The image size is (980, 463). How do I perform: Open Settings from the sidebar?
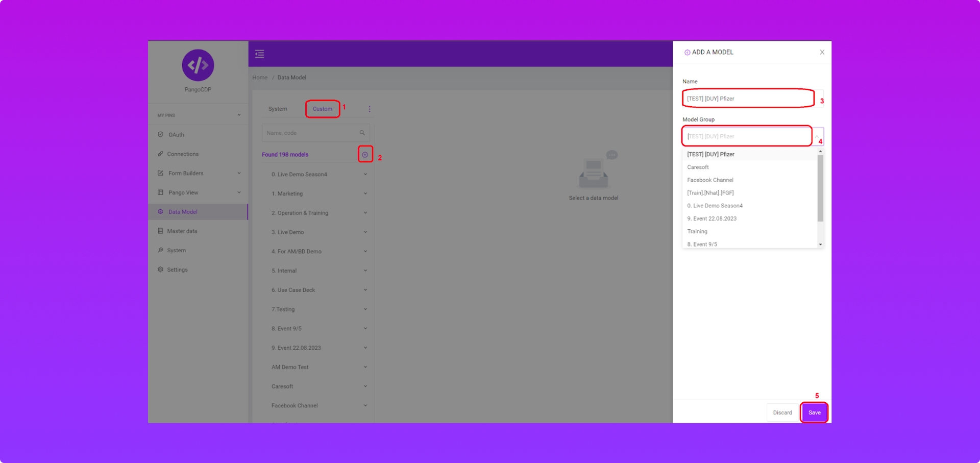(x=177, y=270)
